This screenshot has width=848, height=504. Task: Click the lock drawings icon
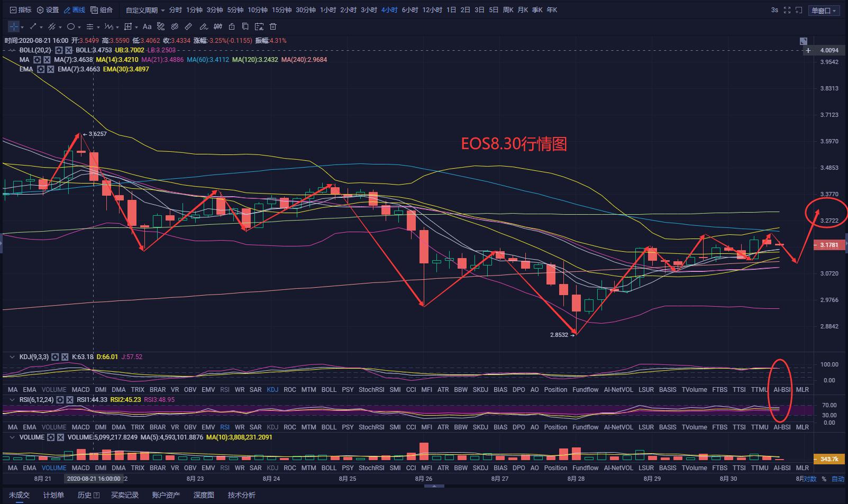pos(232,26)
